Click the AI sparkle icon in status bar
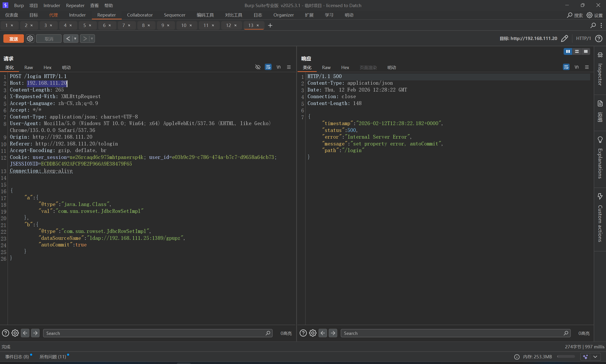 tap(585, 357)
